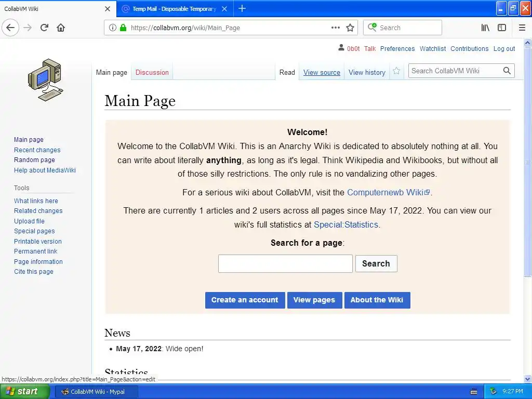This screenshot has height=399, width=532.
Task: Open Help about MediaWiki
Action: [x=45, y=170]
